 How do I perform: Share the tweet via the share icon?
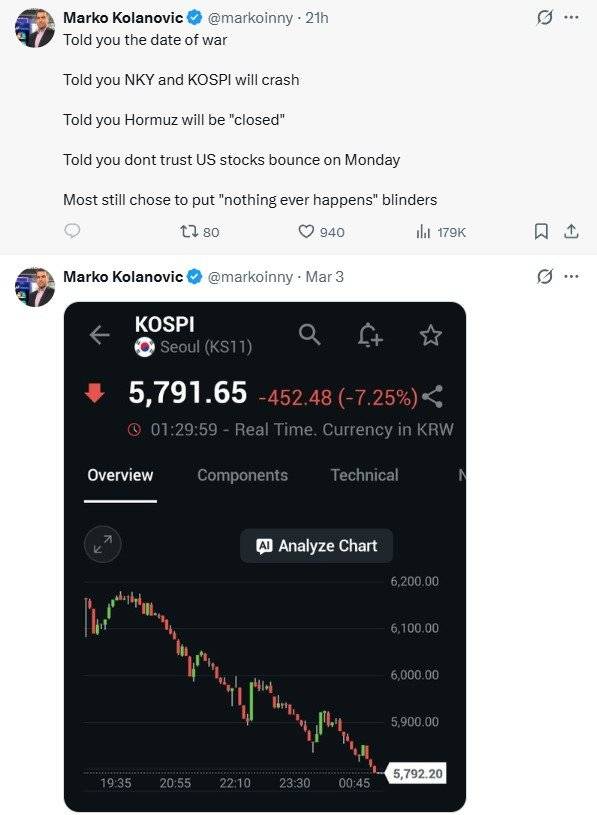571,231
